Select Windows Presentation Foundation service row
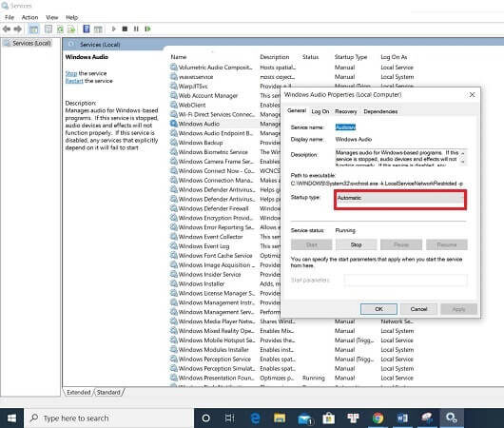Screen dimensions: 504x428 217,378
